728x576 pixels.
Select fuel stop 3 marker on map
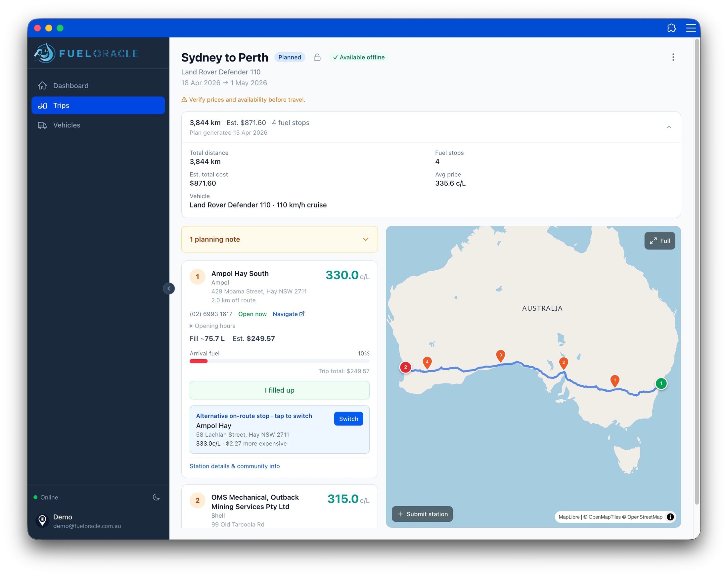pos(500,355)
